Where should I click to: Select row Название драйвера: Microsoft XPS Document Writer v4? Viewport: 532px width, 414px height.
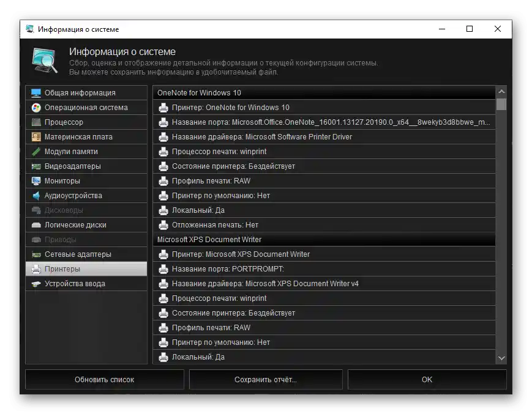pos(324,284)
